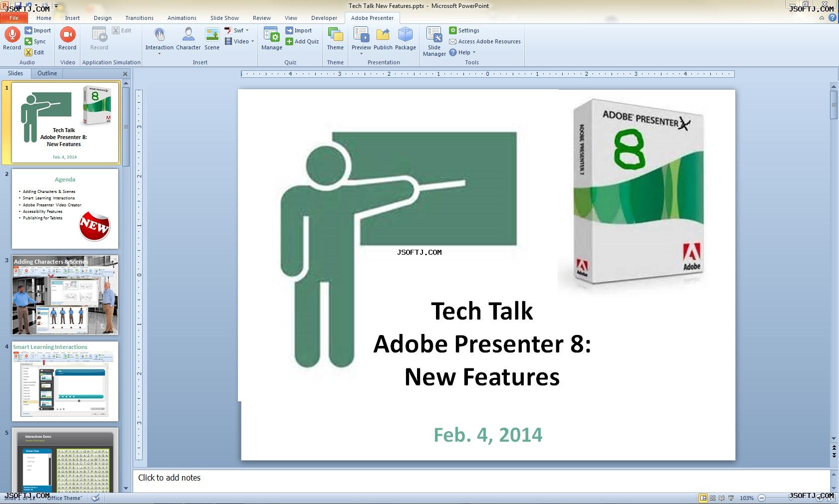Click the Sync audio button
The width and height of the screenshot is (839, 504).
tap(35, 41)
